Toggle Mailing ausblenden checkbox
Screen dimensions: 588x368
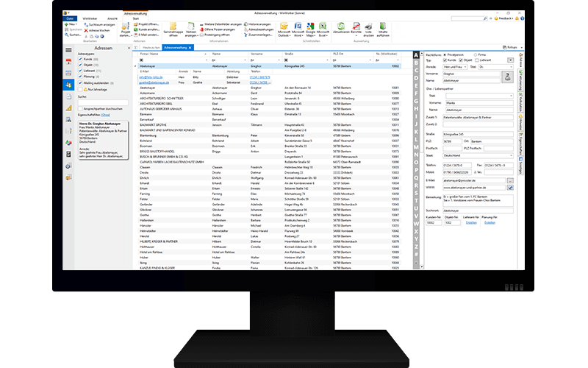pyautogui.click(x=80, y=83)
